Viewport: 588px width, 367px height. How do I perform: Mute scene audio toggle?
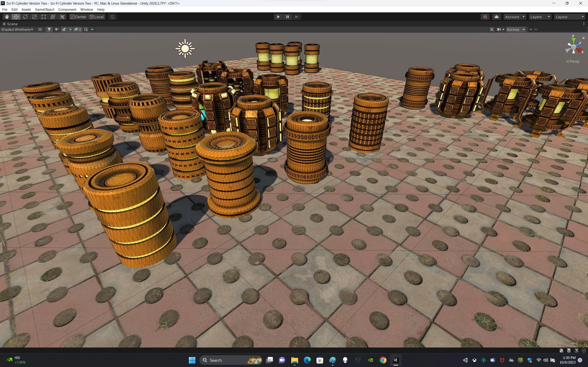[x=57, y=29]
